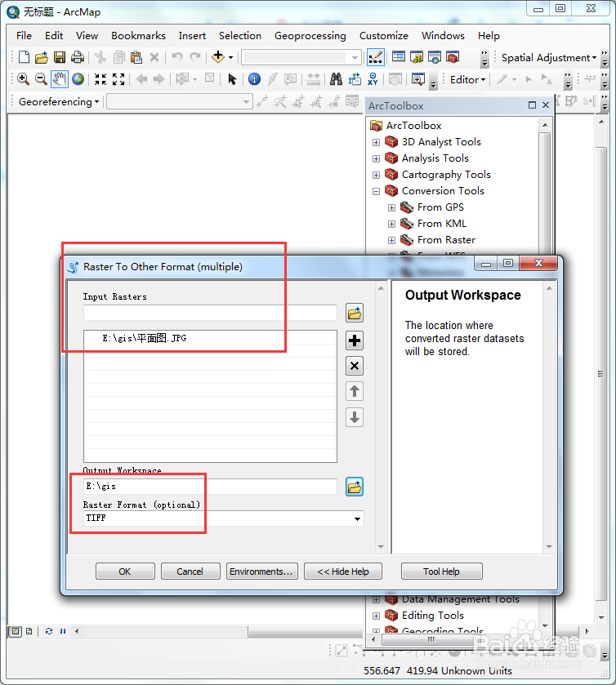Open the Editor Toolbar icon
616x685 pixels.
tap(376, 57)
